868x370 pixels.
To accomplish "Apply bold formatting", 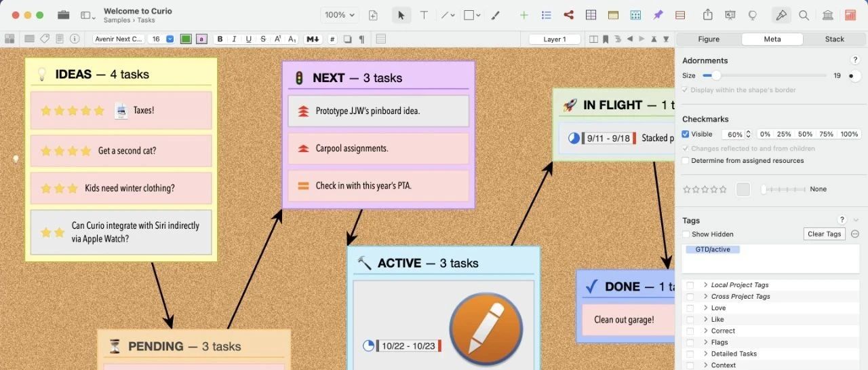I will [x=220, y=39].
